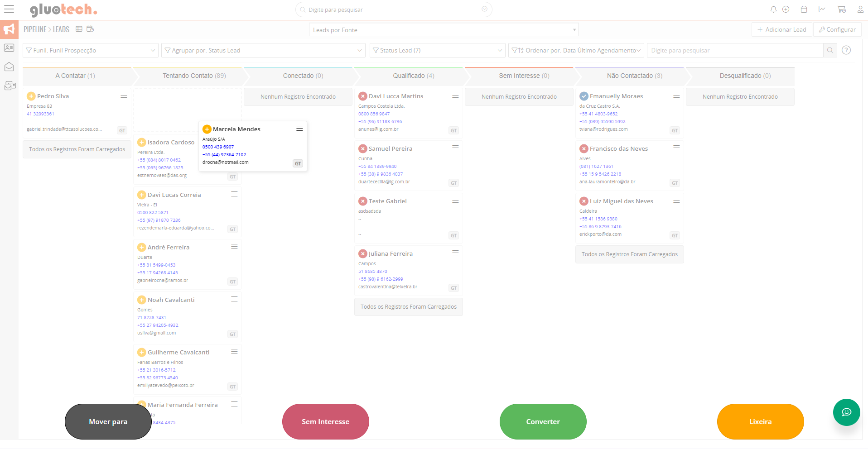
Task: Click the Adicionar Lead button
Action: click(x=781, y=29)
